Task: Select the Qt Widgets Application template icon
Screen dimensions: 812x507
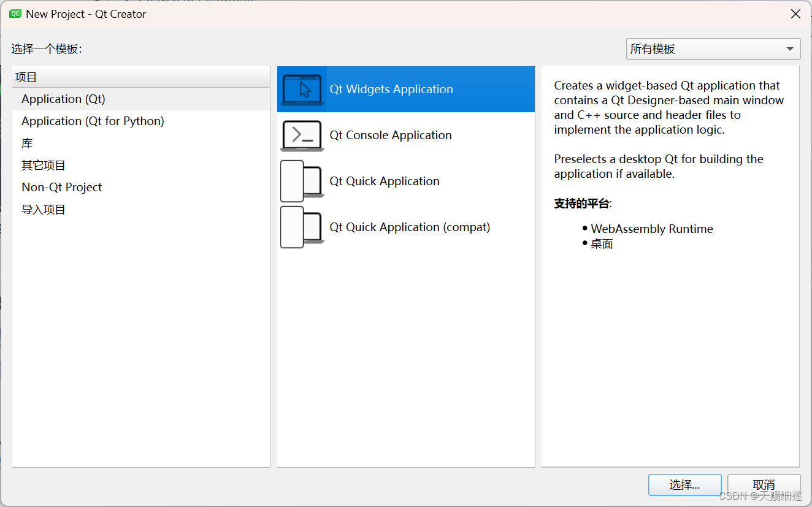Action: coord(302,90)
